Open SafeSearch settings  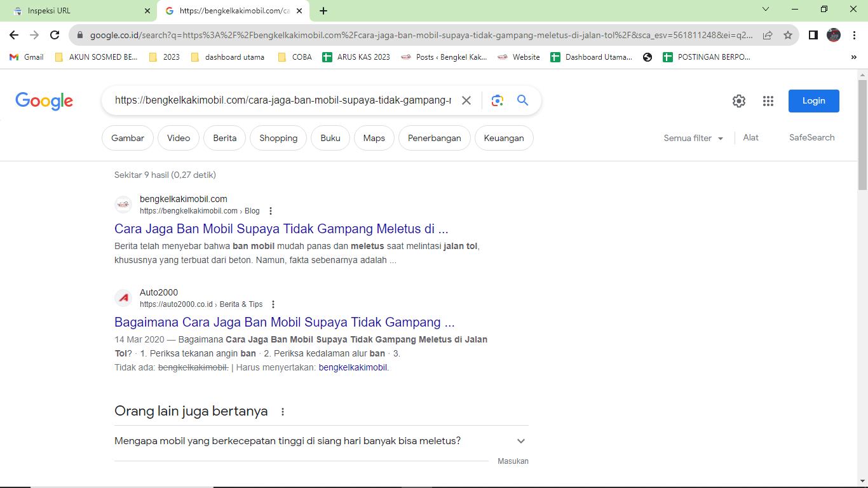click(812, 137)
